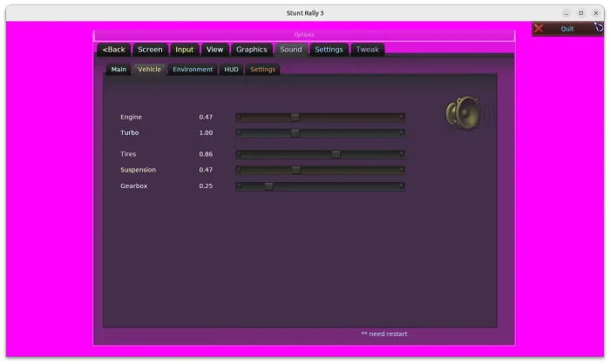The image size is (610, 364).
Task: Click the Gearbox label
Action: [134, 186]
